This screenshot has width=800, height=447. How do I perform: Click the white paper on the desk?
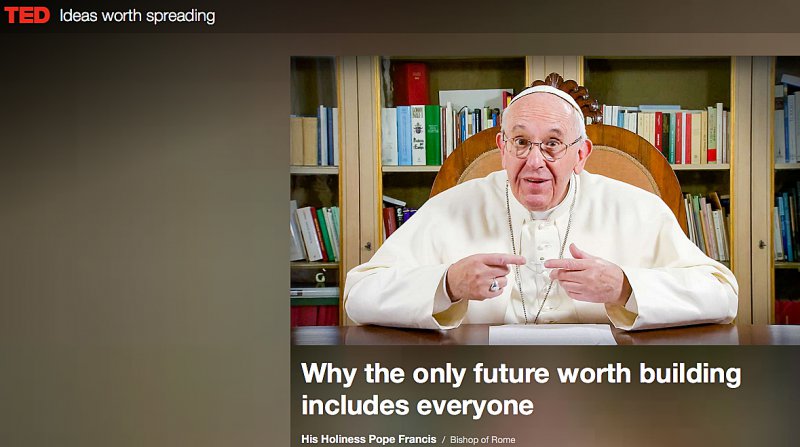[552, 334]
